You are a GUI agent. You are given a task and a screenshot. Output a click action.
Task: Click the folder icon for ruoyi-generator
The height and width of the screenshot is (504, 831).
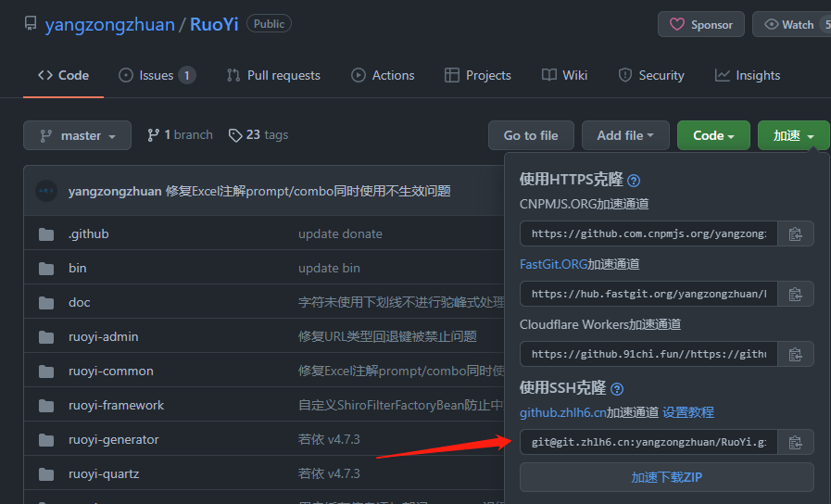coord(46,440)
